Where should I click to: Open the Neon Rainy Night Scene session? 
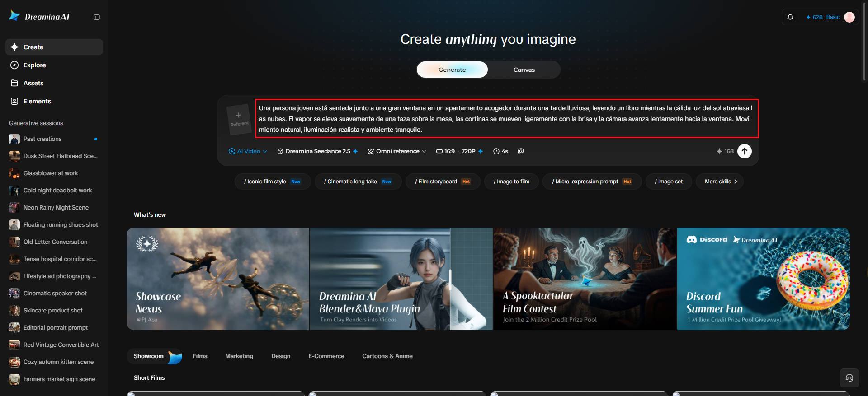(x=54, y=208)
